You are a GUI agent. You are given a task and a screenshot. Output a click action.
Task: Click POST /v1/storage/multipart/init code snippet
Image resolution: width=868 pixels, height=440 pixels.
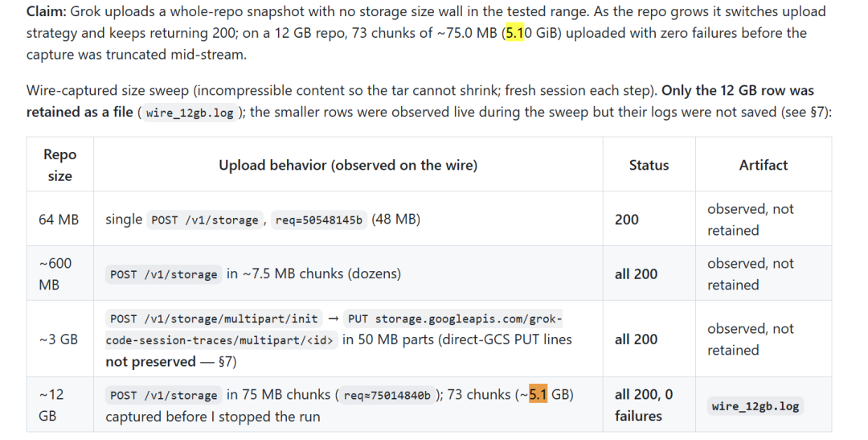tap(215, 319)
